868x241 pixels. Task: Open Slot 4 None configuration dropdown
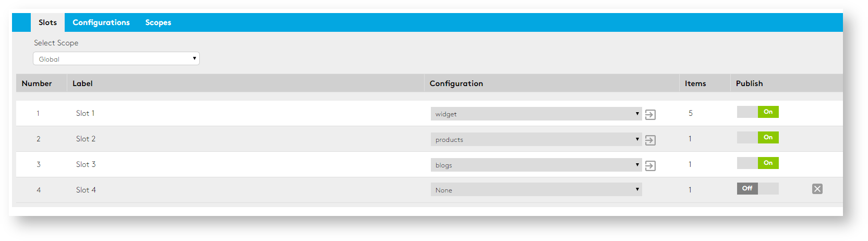pos(536,190)
